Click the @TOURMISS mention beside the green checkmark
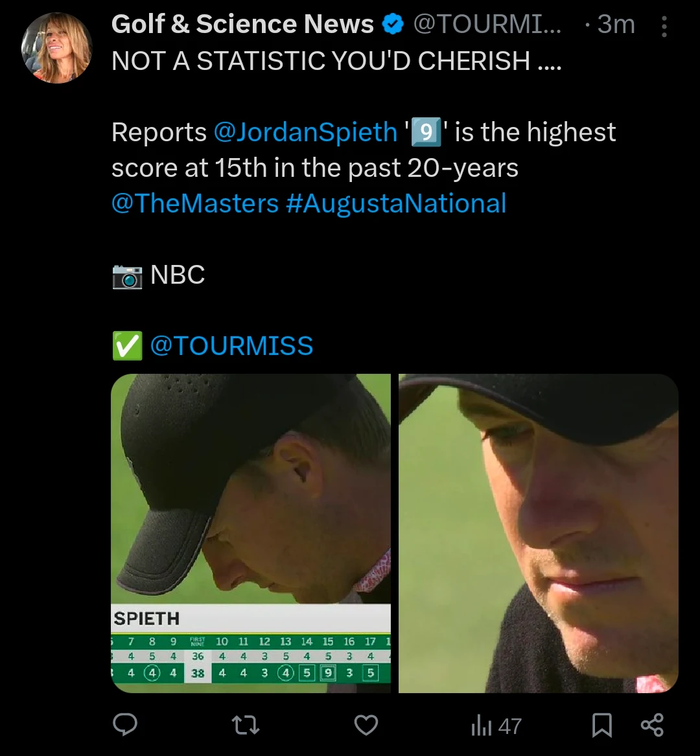 [231, 346]
